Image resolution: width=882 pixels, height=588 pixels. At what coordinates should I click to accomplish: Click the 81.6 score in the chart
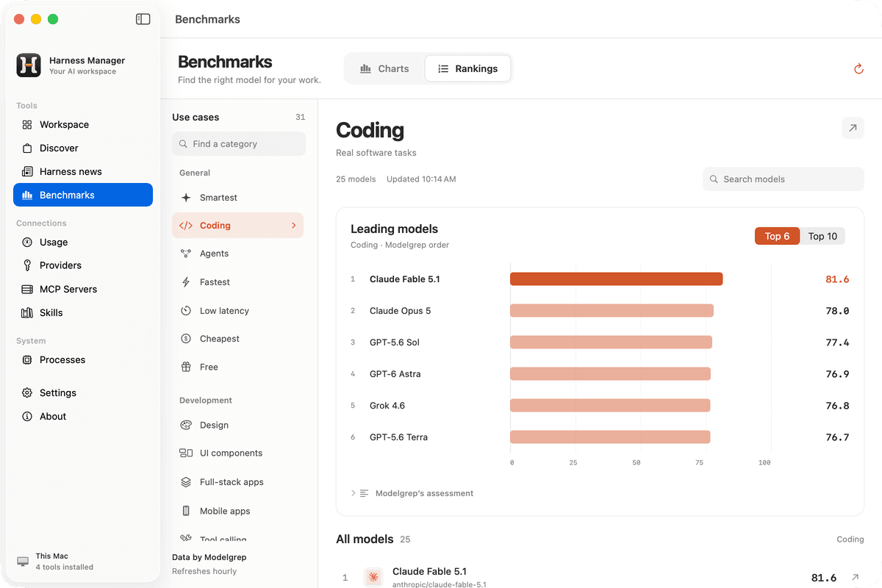pyautogui.click(x=837, y=279)
